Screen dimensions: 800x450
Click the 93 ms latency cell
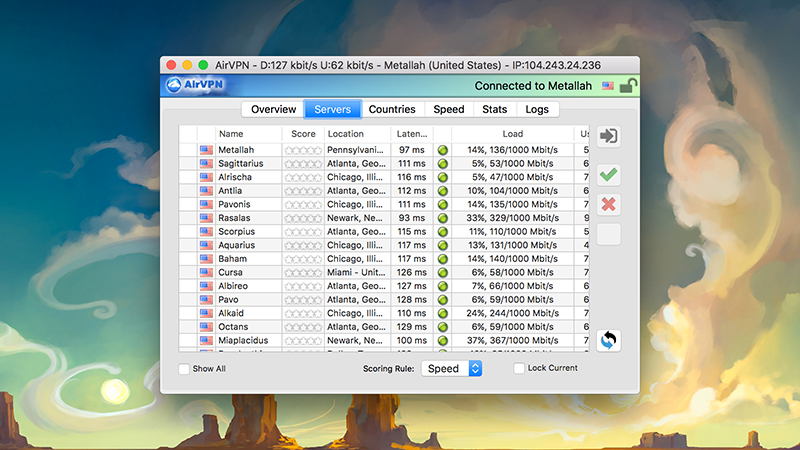pos(412,218)
